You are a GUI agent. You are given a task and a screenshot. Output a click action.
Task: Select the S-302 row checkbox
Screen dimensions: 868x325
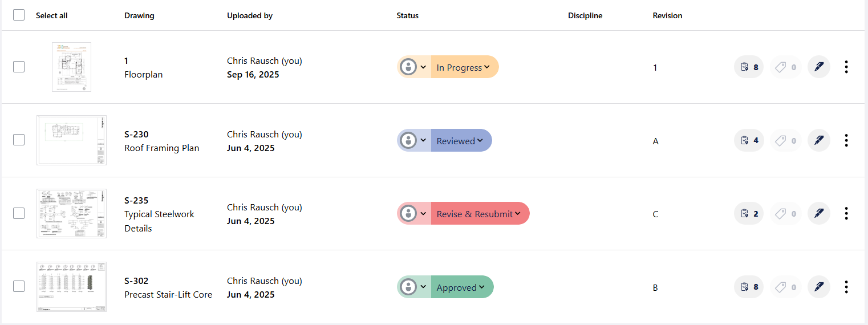click(x=19, y=286)
